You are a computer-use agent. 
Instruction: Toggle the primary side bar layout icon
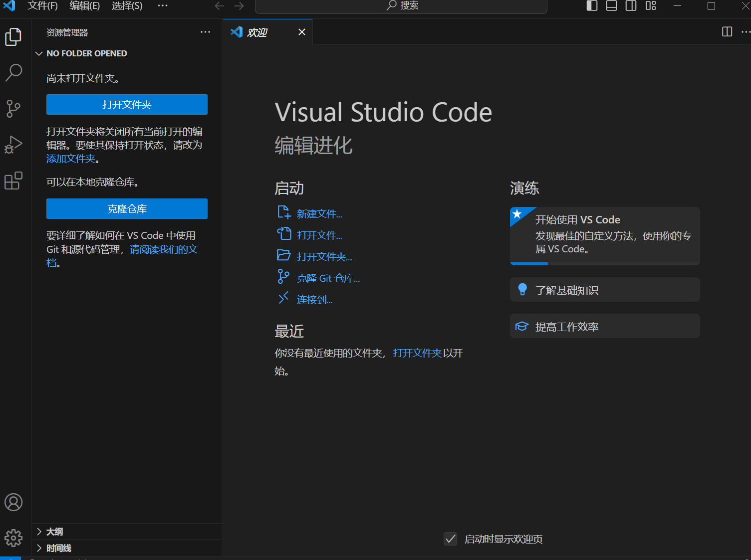(x=592, y=6)
